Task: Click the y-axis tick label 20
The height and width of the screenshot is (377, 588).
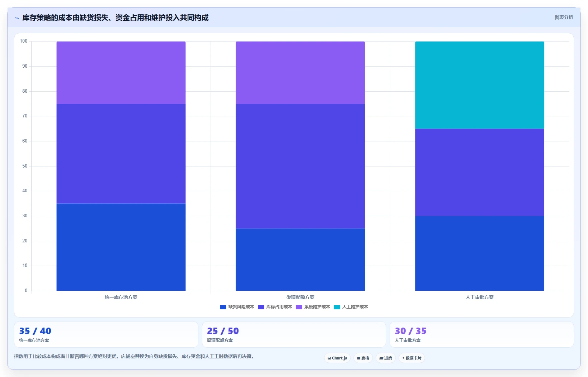Action: point(25,241)
